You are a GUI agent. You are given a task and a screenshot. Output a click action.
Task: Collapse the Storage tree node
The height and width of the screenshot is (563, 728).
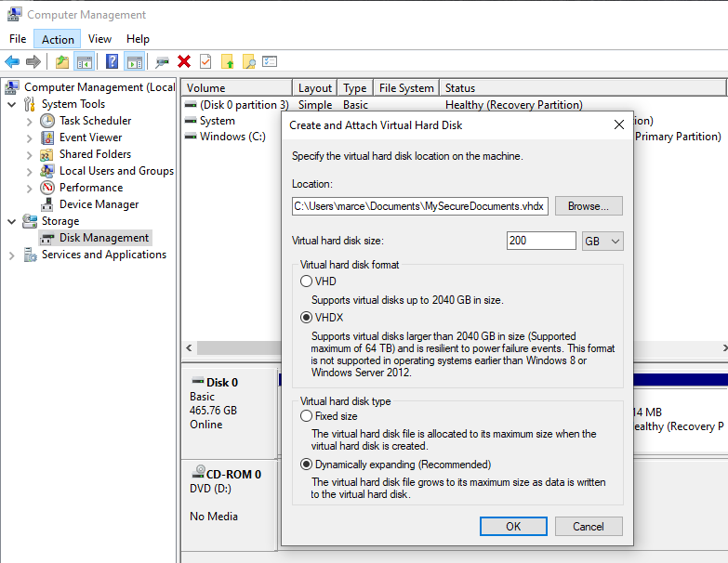(12, 221)
